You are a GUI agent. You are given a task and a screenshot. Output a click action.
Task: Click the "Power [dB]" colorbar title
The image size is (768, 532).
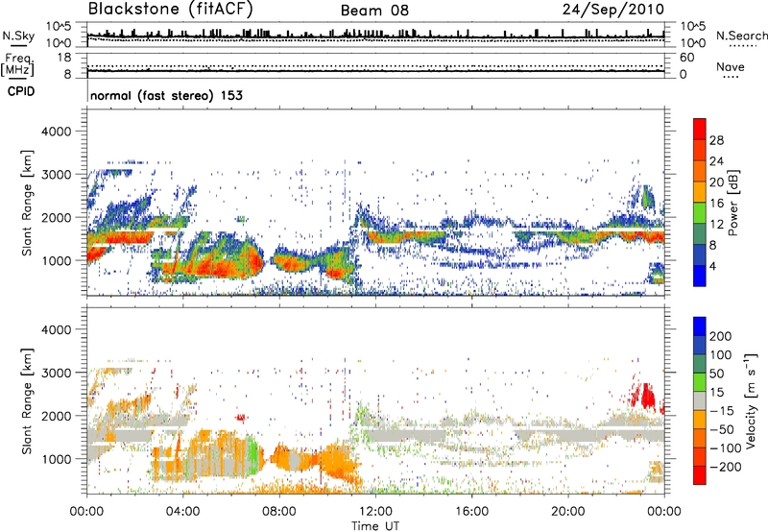733,203
